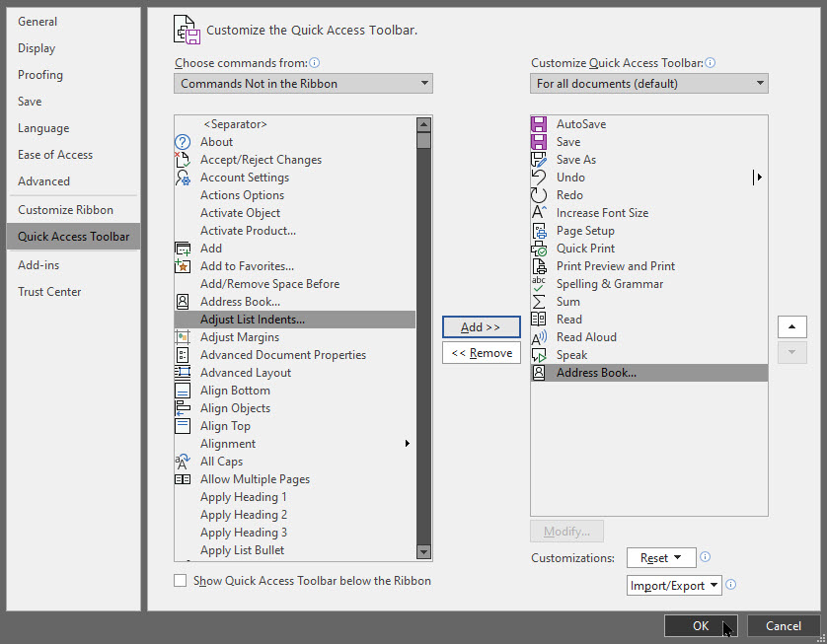Click the Add >> button
This screenshot has width=827, height=644.
tap(481, 326)
